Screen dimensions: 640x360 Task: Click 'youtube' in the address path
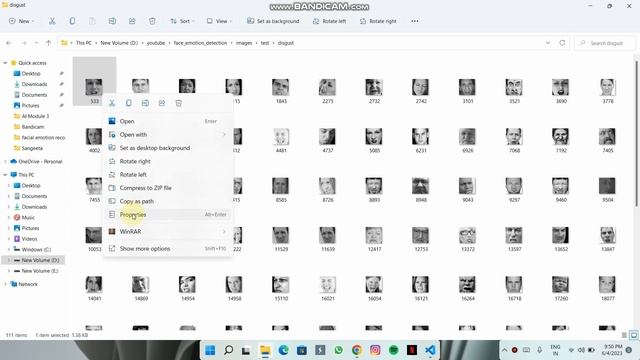pyautogui.click(x=156, y=43)
